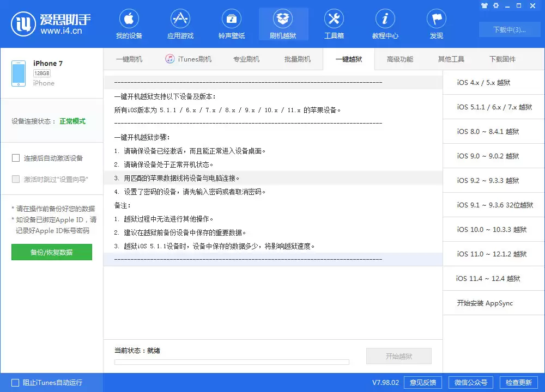Open 铃声壁纸 ringtones and wallpapers
Image resolution: width=545 pixels, height=392 pixels.
click(232, 24)
